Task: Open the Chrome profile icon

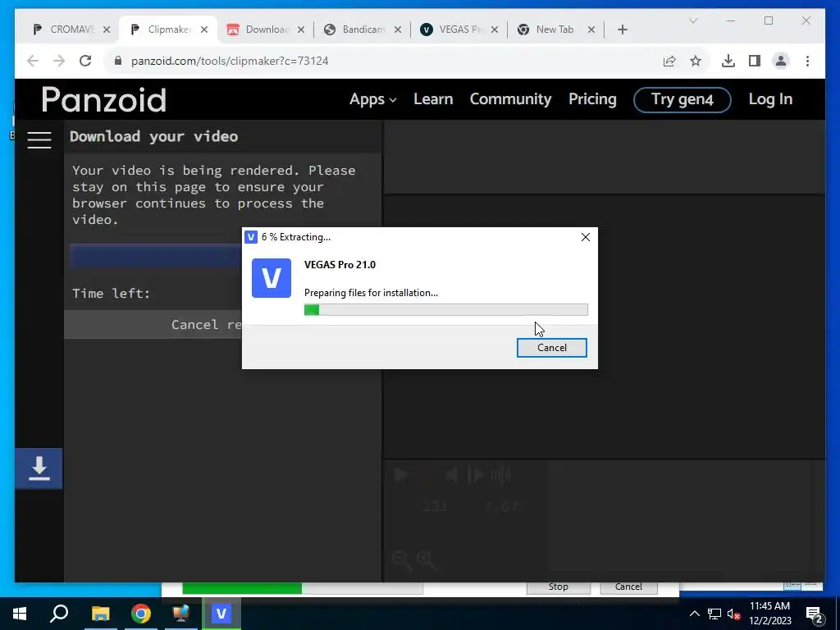Action: tap(781, 61)
